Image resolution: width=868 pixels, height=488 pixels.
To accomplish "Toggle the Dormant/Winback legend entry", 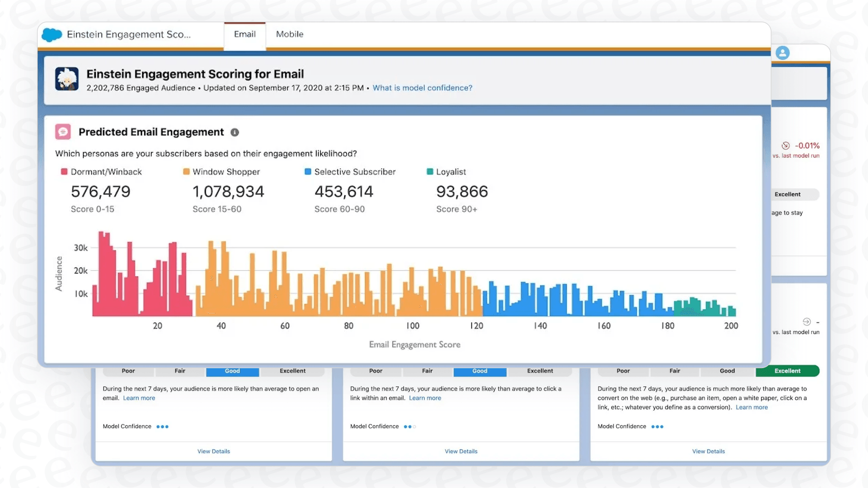I will 101,171.
